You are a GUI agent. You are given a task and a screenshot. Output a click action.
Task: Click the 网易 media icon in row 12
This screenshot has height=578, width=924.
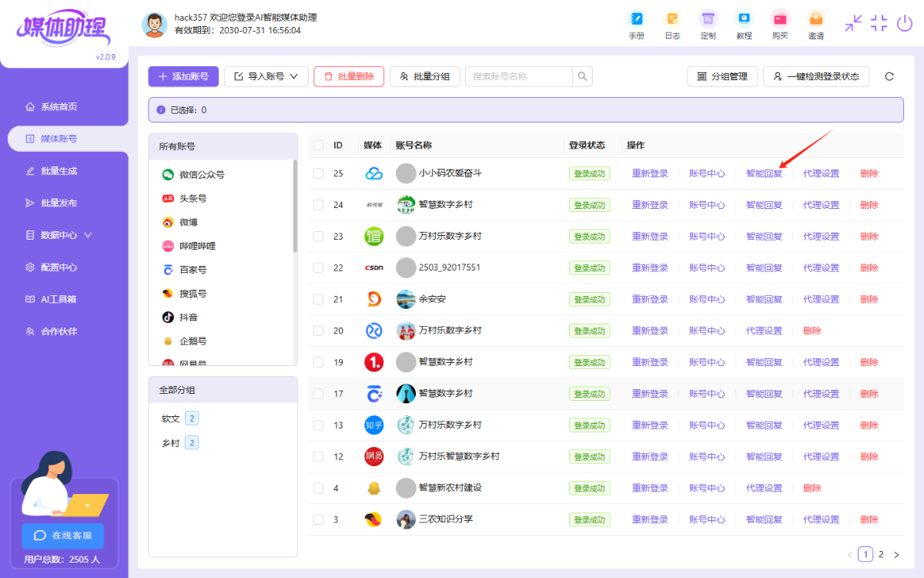point(373,456)
